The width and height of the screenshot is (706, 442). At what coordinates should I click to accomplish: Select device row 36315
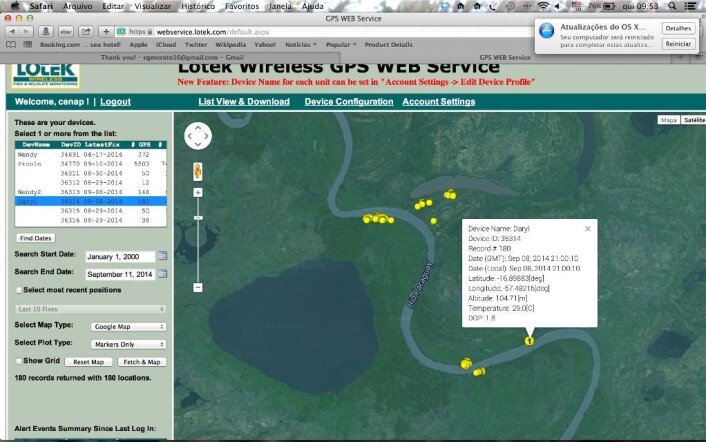click(91, 211)
